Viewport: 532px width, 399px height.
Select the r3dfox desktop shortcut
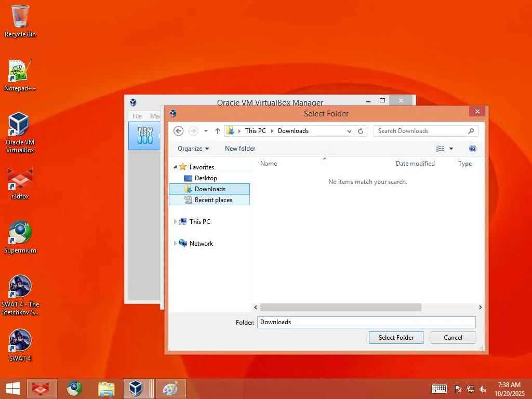[20, 183]
